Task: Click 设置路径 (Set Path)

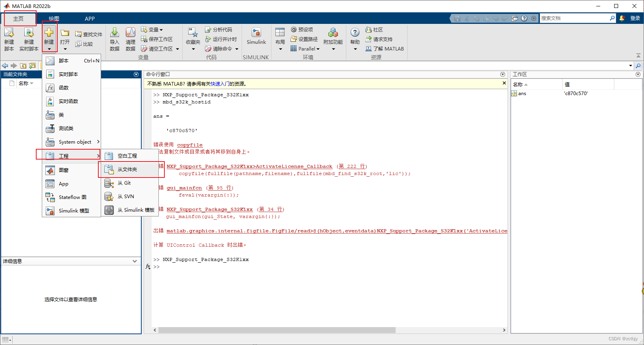Action: point(304,39)
